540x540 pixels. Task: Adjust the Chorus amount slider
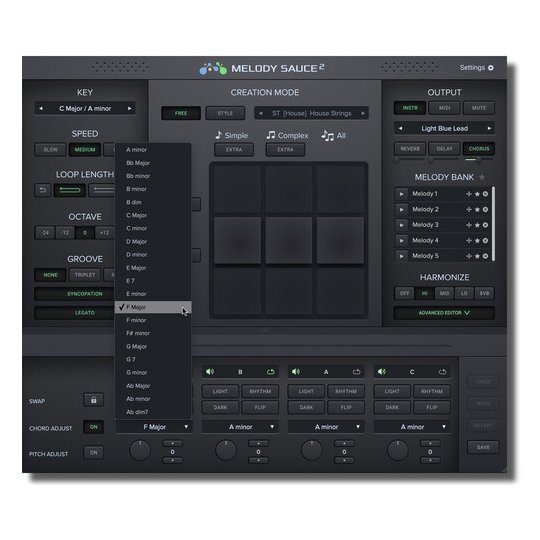click(479, 159)
